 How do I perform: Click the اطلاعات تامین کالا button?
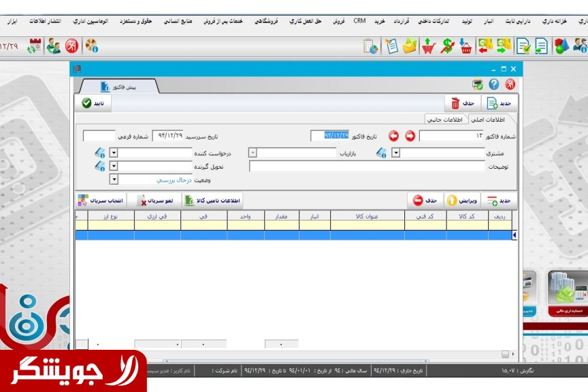(219, 201)
